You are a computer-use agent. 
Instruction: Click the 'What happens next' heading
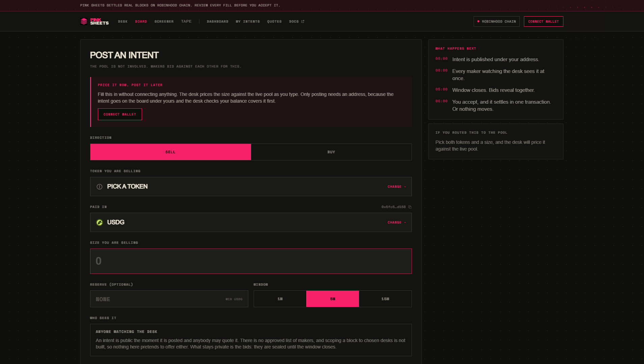point(456,49)
